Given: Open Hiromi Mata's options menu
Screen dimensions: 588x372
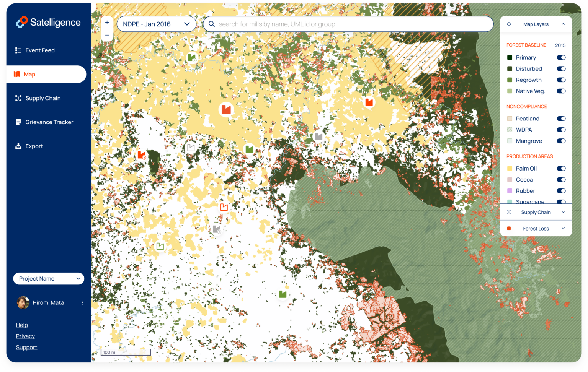Looking at the screenshot, I should 82,302.
